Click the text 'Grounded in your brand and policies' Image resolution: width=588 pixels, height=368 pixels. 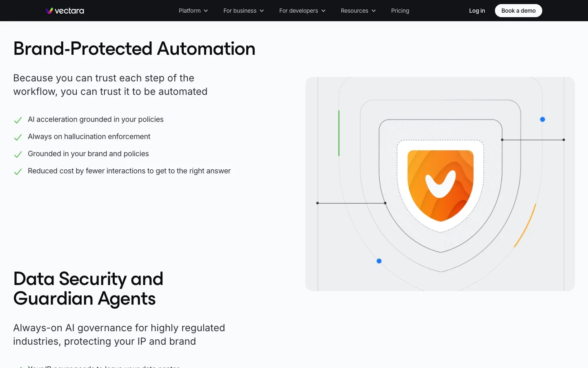[88, 154]
